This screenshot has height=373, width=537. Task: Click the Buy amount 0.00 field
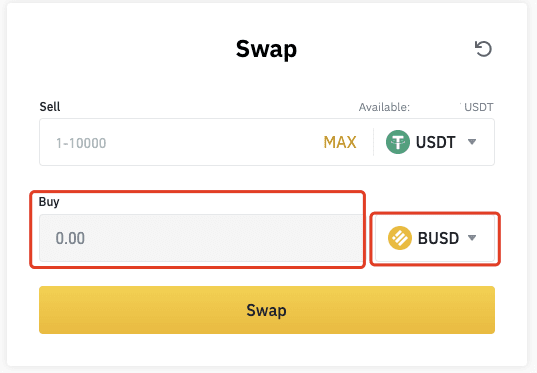[201, 238]
